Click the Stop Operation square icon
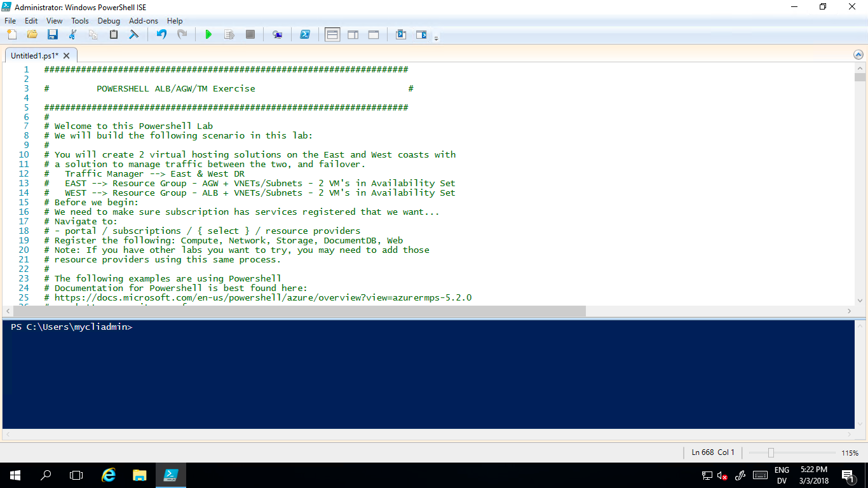Image resolution: width=868 pixels, height=488 pixels. (x=250, y=34)
